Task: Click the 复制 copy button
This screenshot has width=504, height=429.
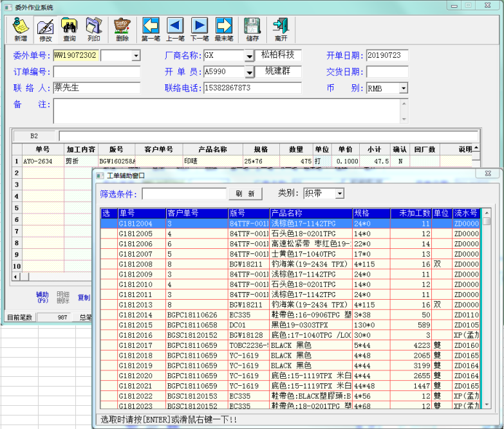Action: [x=84, y=297]
